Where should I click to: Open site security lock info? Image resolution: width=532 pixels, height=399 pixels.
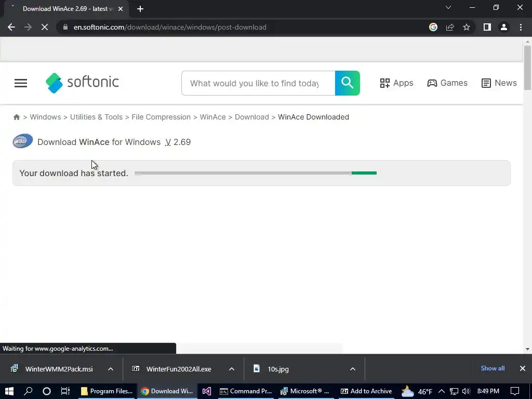(65, 27)
